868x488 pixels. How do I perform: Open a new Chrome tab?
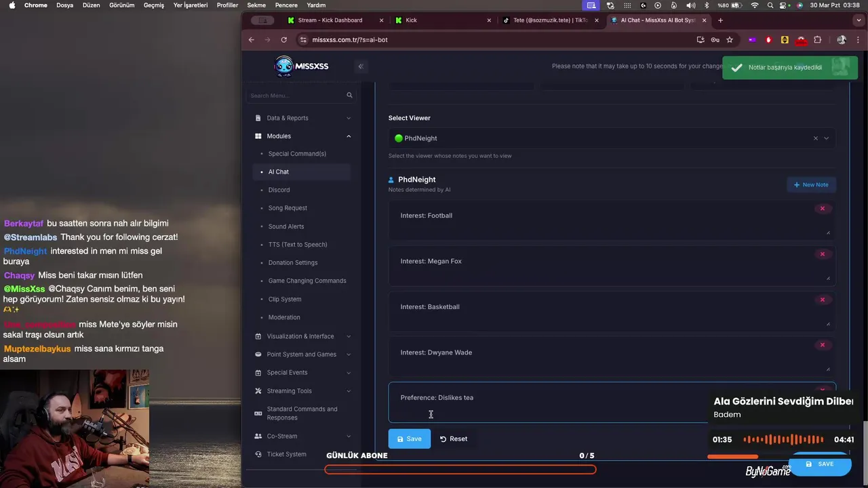point(720,20)
